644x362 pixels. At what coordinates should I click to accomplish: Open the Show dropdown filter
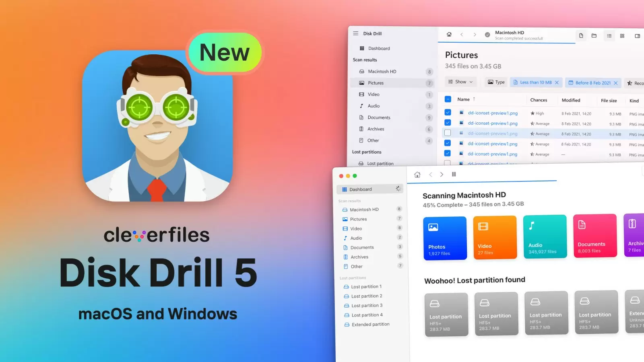[x=461, y=82]
